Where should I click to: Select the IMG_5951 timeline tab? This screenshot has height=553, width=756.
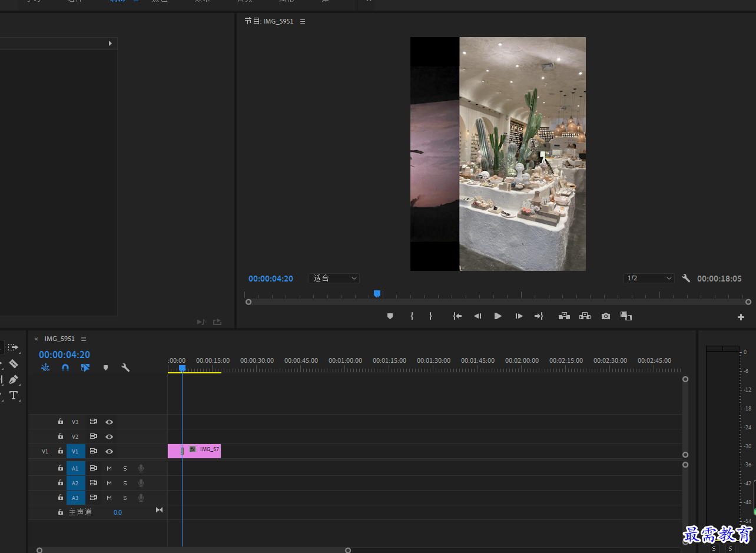coord(59,339)
